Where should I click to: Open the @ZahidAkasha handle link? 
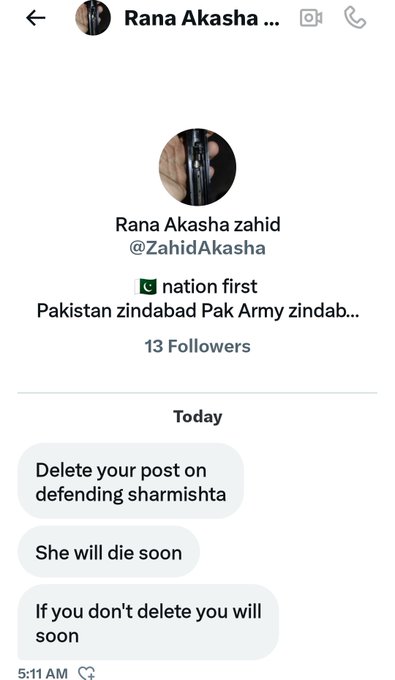point(198,248)
